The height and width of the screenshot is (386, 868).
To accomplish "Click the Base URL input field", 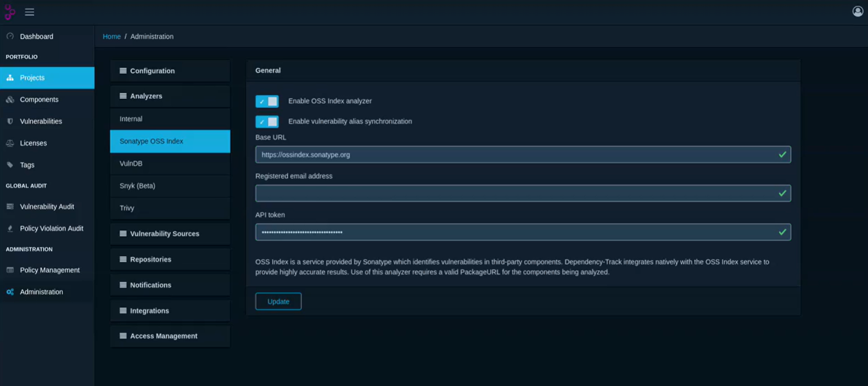I will click(523, 155).
